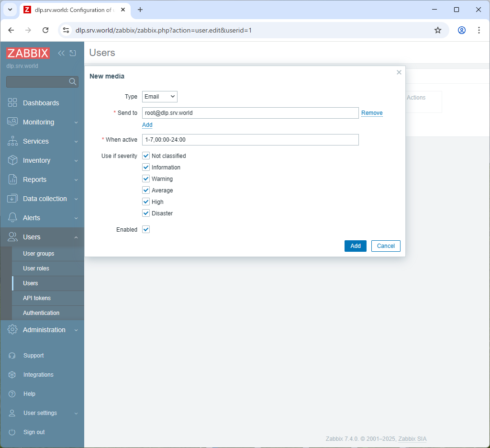Image resolution: width=490 pixels, height=448 pixels.
Task: Click the Dashboards grid icon
Action: [x=12, y=102]
